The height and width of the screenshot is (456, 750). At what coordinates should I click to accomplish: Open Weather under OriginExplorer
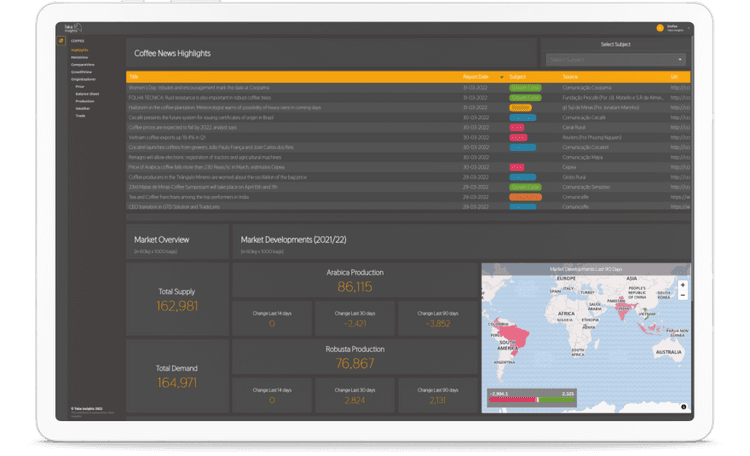coord(82,109)
